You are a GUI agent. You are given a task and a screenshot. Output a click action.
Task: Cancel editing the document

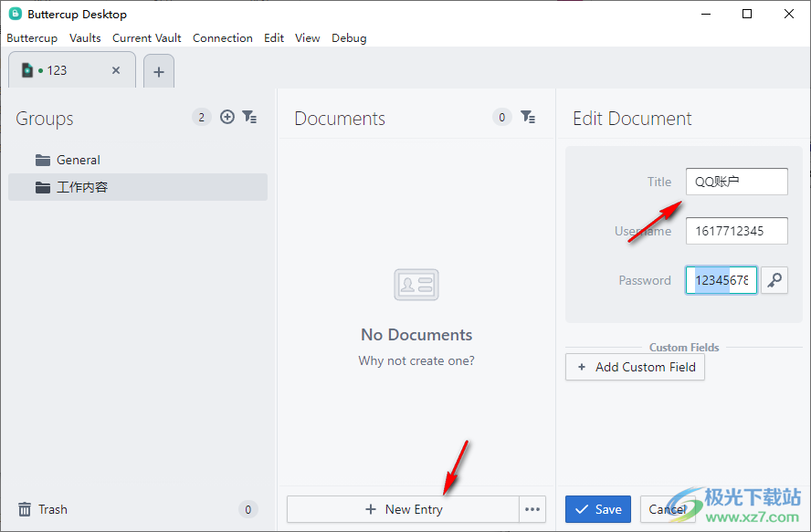pyautogui.click(x=668, y=509)
